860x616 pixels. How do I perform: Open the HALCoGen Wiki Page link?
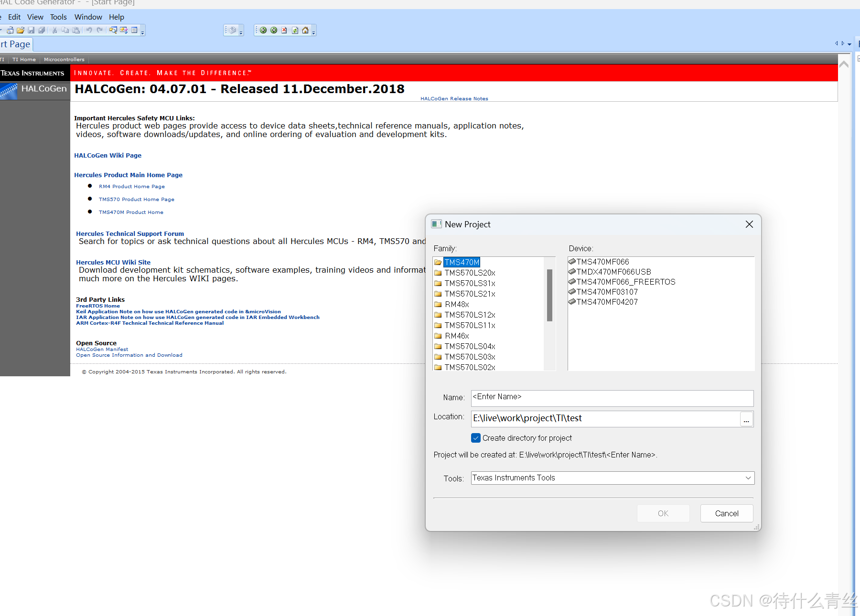click(107, 155)
